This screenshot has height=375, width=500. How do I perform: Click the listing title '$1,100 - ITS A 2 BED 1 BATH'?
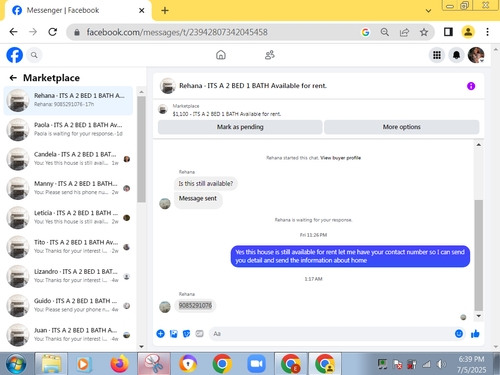(x=227, y=114)
